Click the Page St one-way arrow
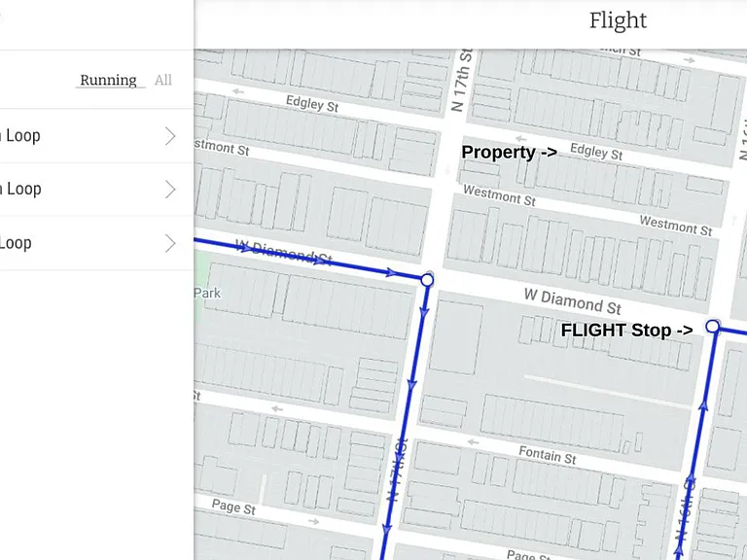 [x=313, y=521]
